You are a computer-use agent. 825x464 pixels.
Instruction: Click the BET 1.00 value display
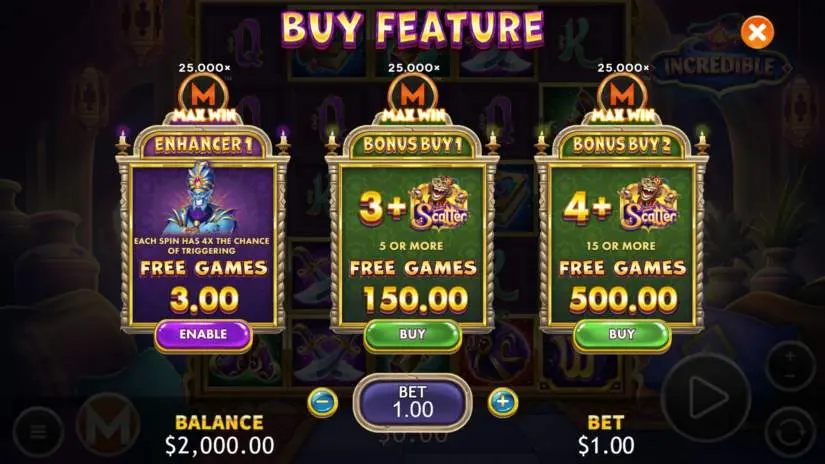[412, 402]
